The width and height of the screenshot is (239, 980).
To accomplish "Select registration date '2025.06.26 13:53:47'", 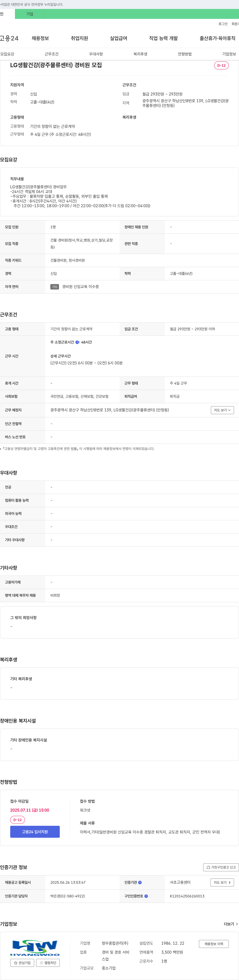I will (68, 882).
